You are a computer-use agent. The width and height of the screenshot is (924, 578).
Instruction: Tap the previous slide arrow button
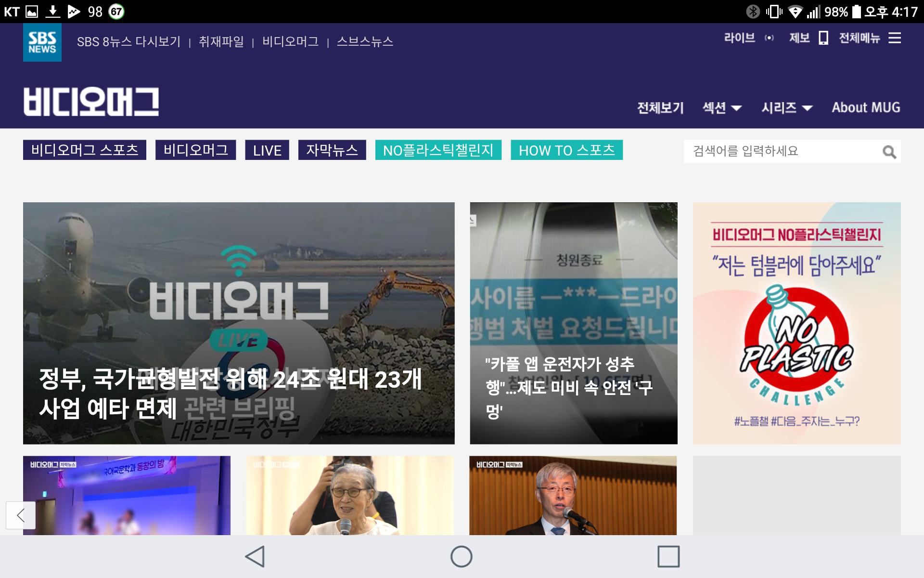tap(21, 515)
